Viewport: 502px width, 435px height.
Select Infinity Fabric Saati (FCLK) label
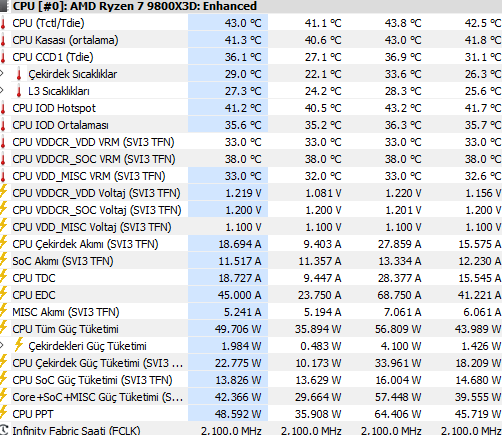pos(76,430)
